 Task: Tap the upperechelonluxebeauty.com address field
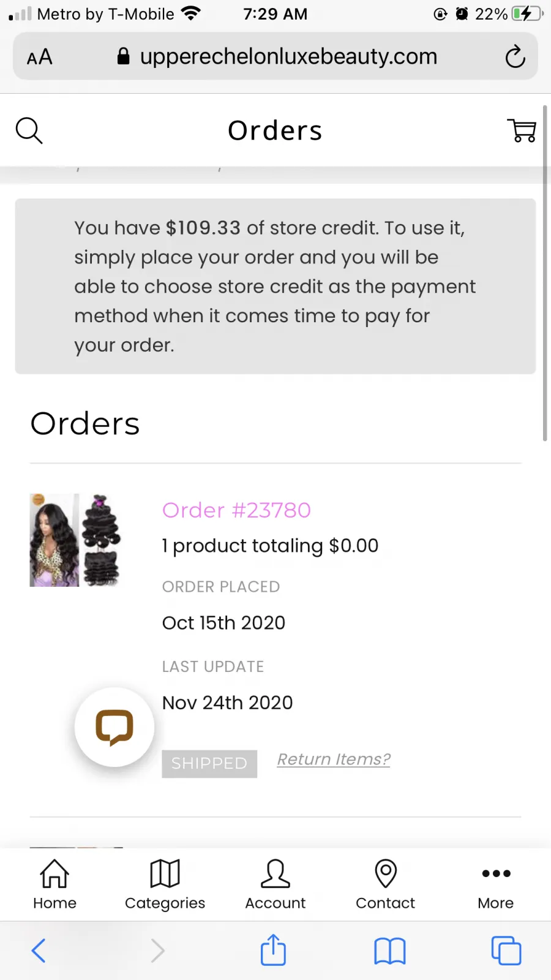pos(275,56)
